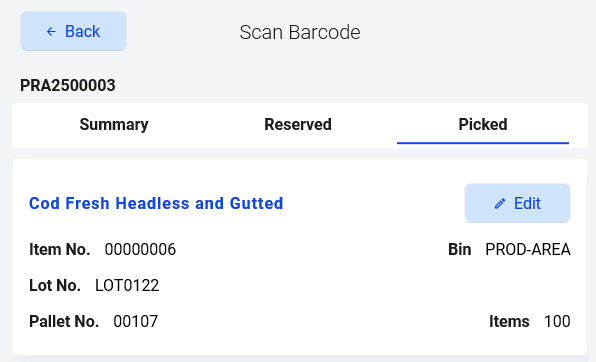Click the Items field label
This screenshot has height=362, width=596.
tap(509, 322)
